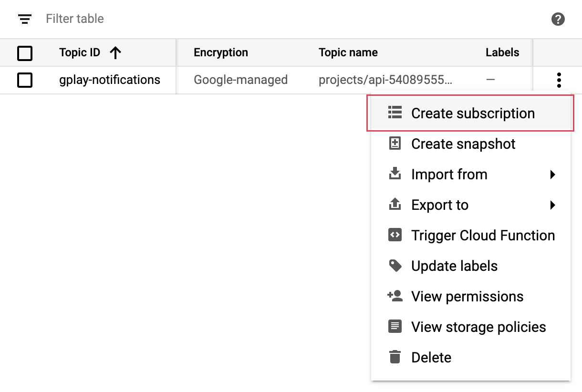This screenshot has height=392, width=582.
Task: Click the Trigger Cloud Function code icon
Action: [x=395, y=235]
